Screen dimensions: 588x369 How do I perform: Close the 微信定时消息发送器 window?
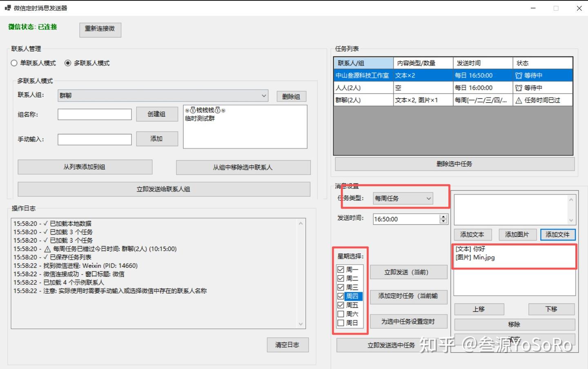pyautogui.click(x=579, y=8)
